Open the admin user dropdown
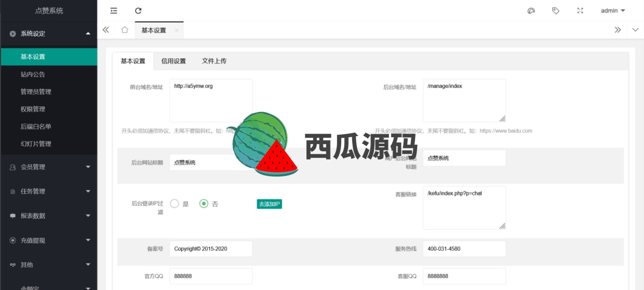 click(x=613, y=11)
